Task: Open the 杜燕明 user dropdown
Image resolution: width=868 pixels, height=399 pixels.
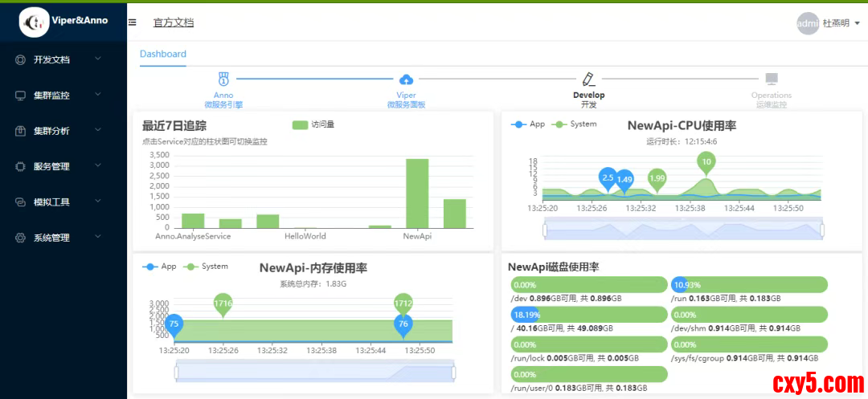Action: click(841, 23)
